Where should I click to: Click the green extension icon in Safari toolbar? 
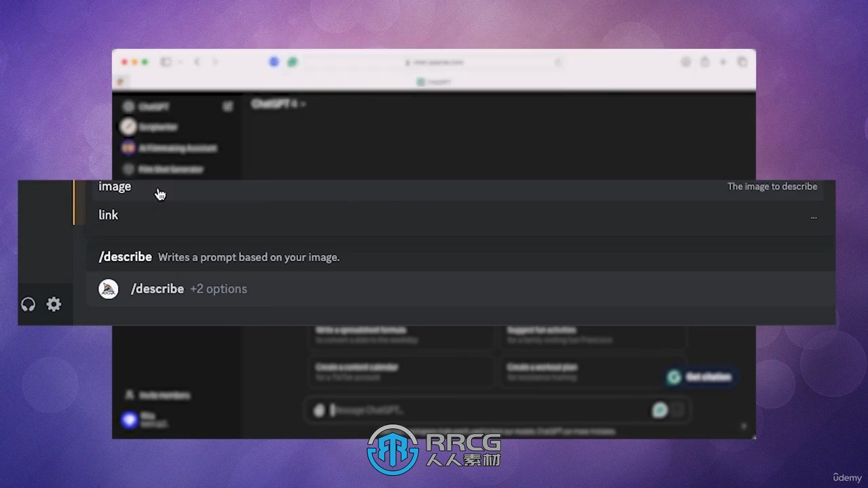tap(292, 62)
